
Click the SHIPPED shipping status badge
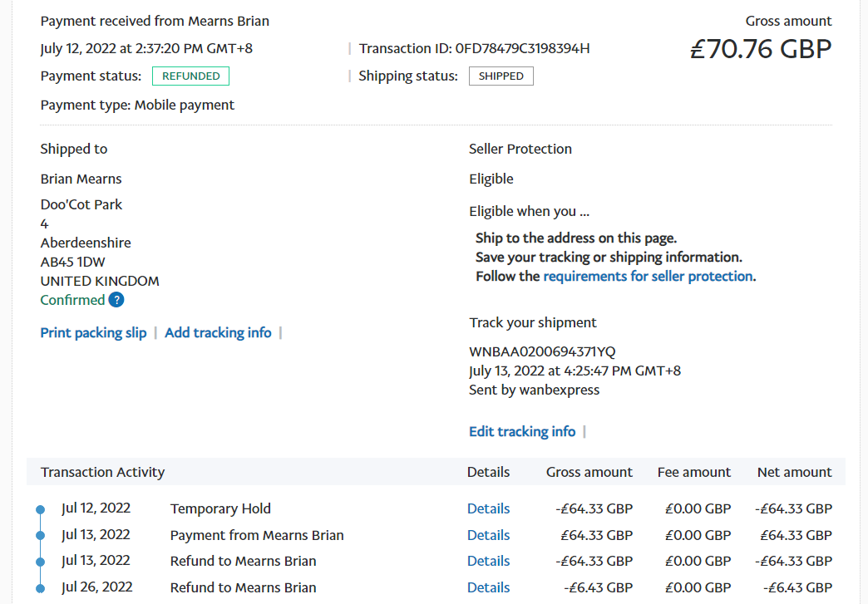[x=501, y=76]
